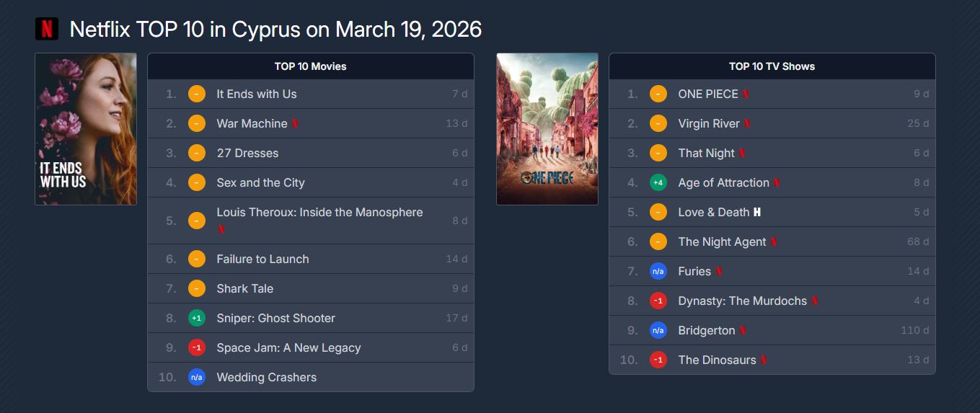Select the TOP 10 Movies header
The image size is (980, 413).
coord(310,66)
